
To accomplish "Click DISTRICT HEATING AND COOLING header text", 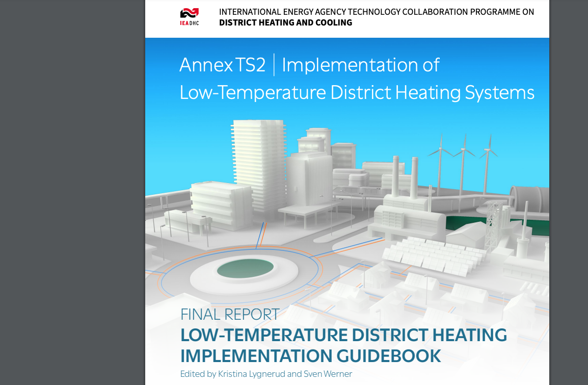I will click(285, 22).
